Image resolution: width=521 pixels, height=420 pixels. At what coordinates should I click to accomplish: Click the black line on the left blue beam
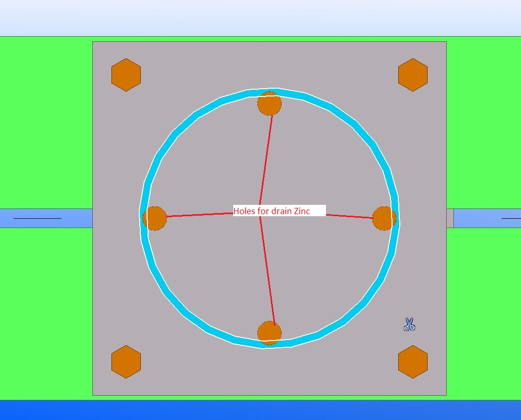(37, 218)
